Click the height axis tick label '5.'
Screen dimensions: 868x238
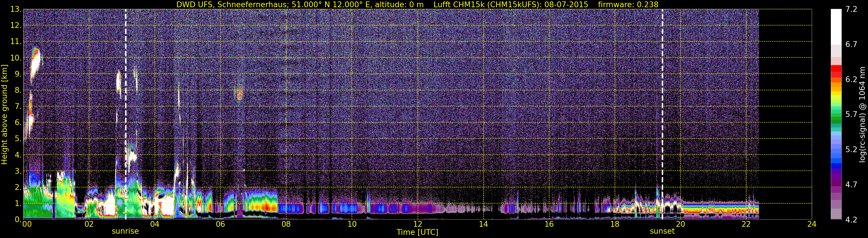click(x=18, y=139)
